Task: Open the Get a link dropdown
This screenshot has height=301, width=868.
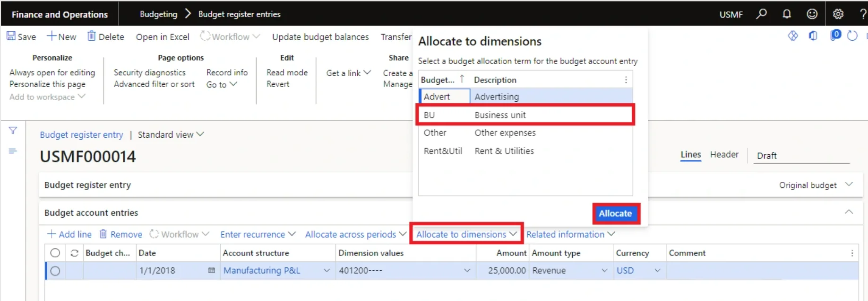Action: coord(349,73)
